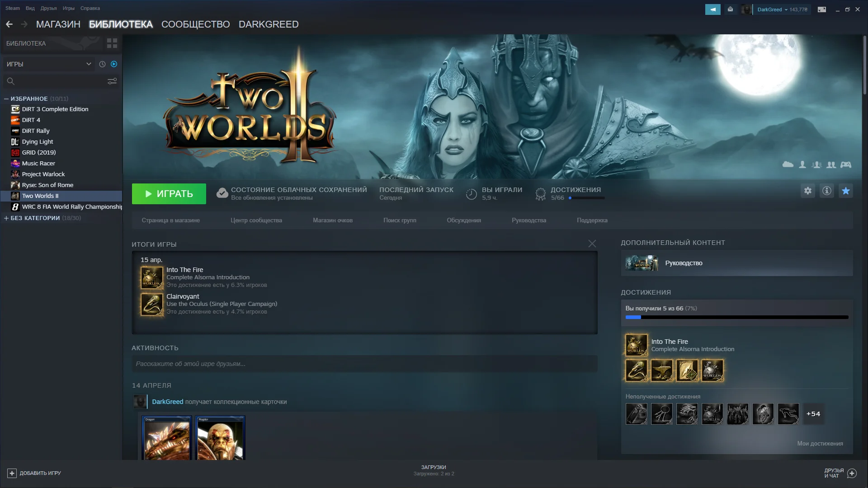
Task: Click DarkGreed name in activity feed
Action: (168, 402)
